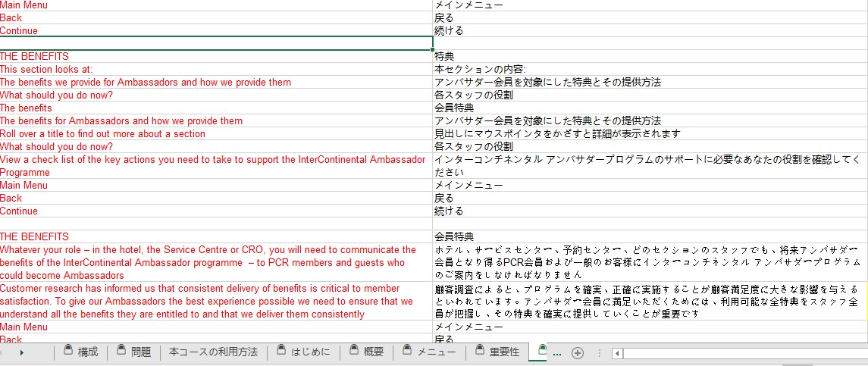Select the 見出しにマウスポインタをかざすと cell

(650, 133)
